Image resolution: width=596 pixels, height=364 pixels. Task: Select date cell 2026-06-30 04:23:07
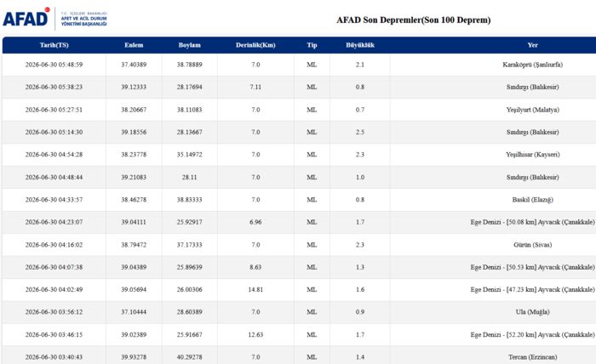tap(54, 222)
